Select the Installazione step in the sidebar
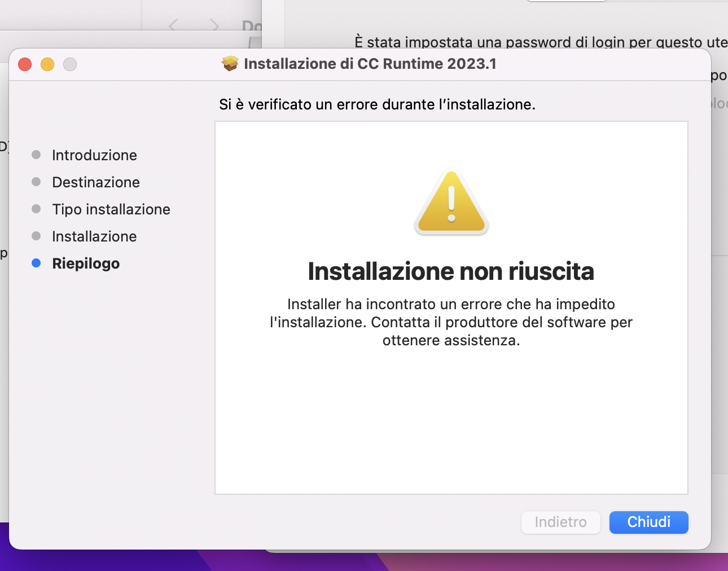The height and width of the screenshot is (571, 728). [94, 236]
